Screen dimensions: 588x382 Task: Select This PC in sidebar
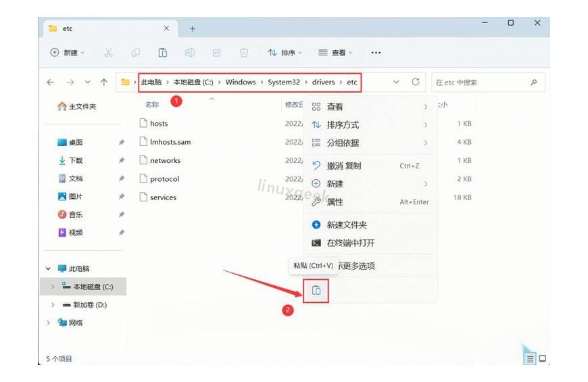[74, 268]
